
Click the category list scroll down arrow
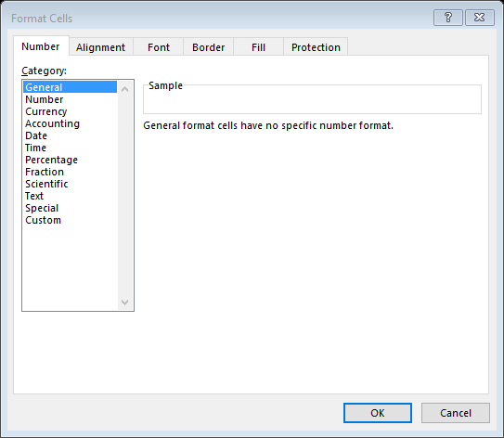[x=125, y=303]
